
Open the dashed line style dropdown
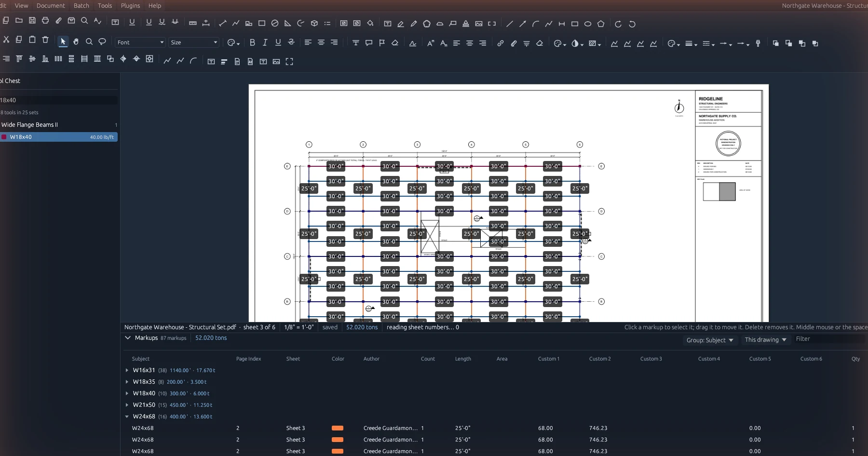708,43
